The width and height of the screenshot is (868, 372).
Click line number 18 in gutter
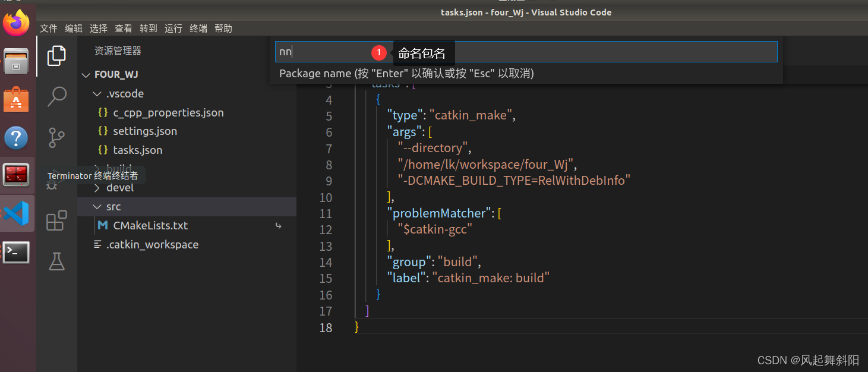pyautogui.click(x=326, y=327)
